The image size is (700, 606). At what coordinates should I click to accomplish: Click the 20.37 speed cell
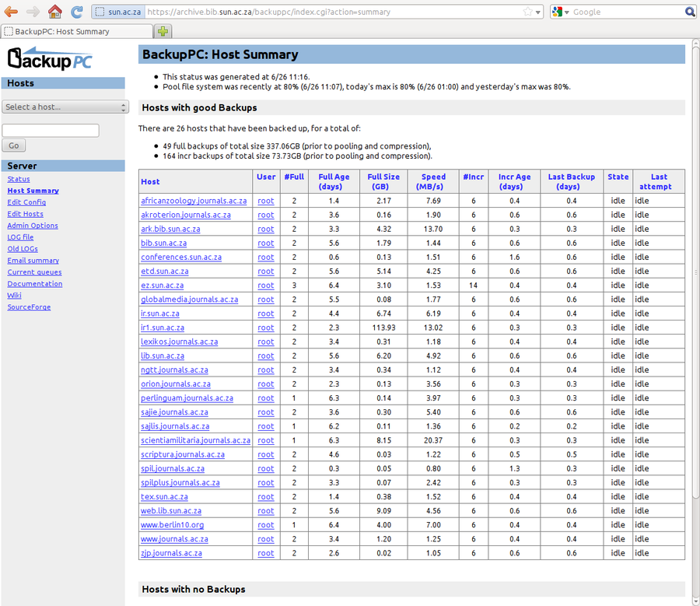(x=433, y=440)
